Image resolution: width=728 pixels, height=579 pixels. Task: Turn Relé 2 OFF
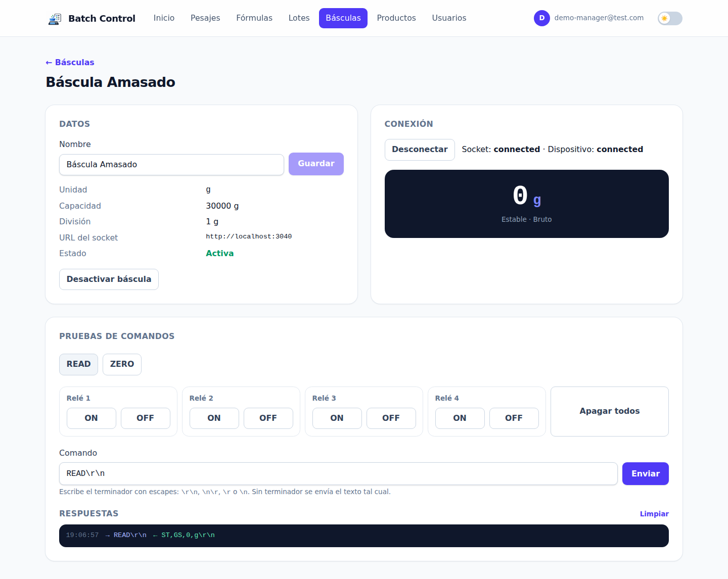[268, 418]
